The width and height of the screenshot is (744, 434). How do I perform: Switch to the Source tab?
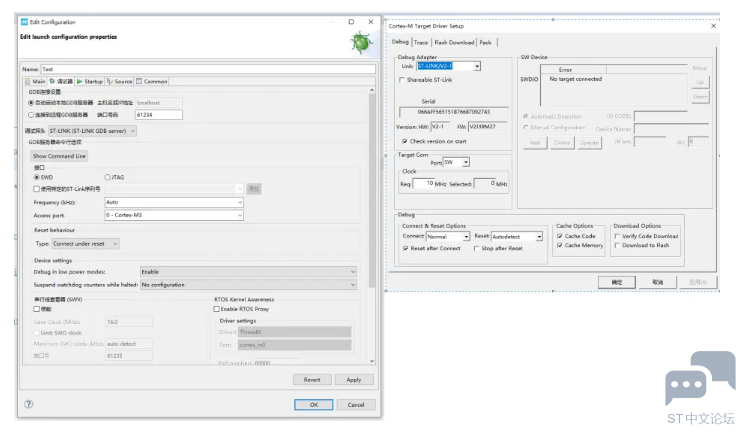click(x=120, y=82)
